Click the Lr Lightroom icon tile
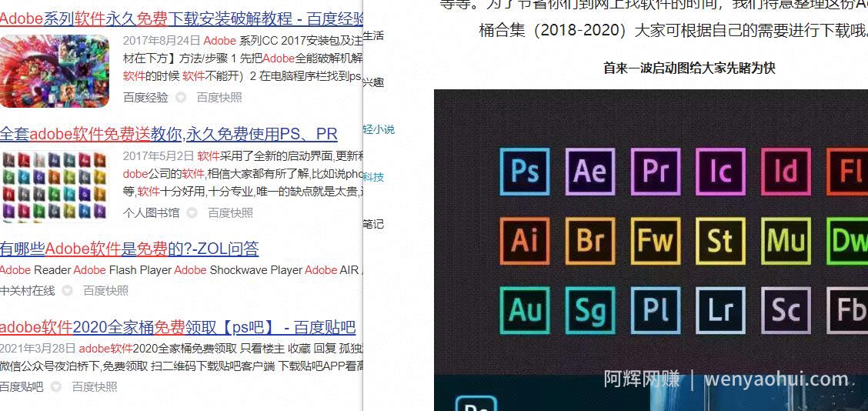The height and width of the screenshot is (411, 868). point(720,310)
